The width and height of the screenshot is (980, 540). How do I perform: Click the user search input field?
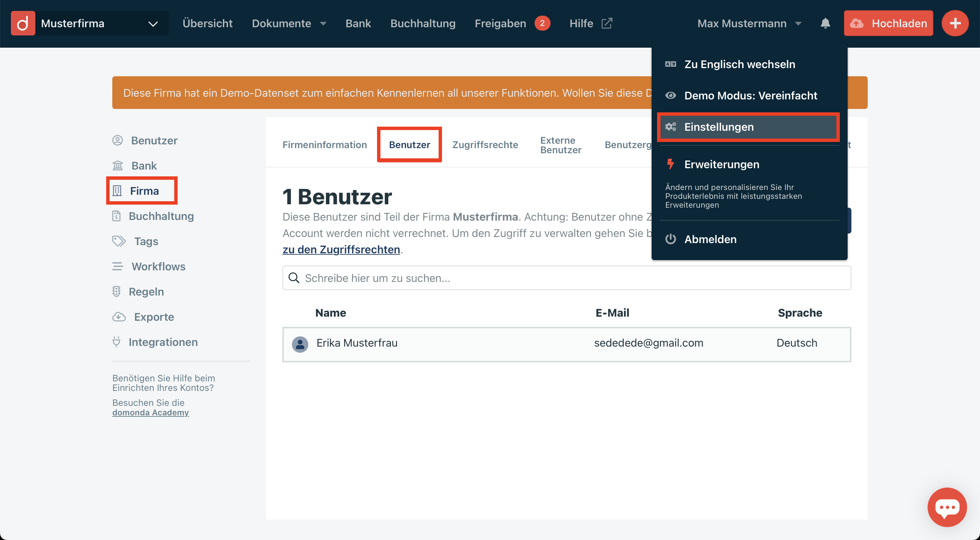point(567,278)
